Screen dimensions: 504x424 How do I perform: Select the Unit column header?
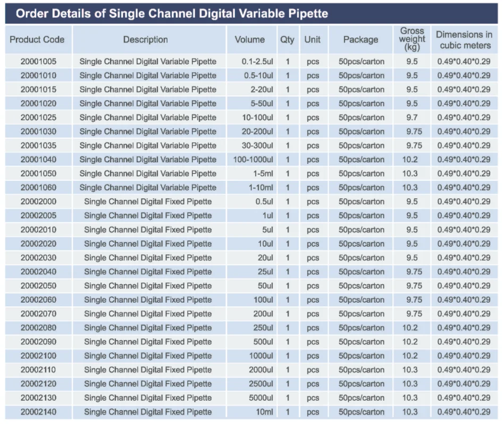pyautogui.click(x=313, y=39)
